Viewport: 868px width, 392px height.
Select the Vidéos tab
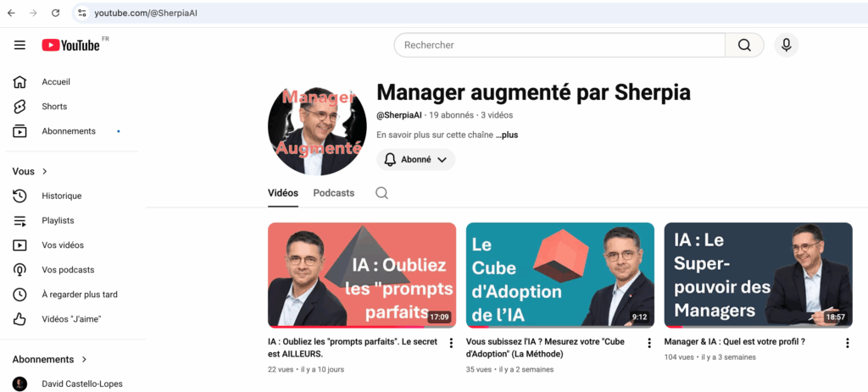point(283,193)
